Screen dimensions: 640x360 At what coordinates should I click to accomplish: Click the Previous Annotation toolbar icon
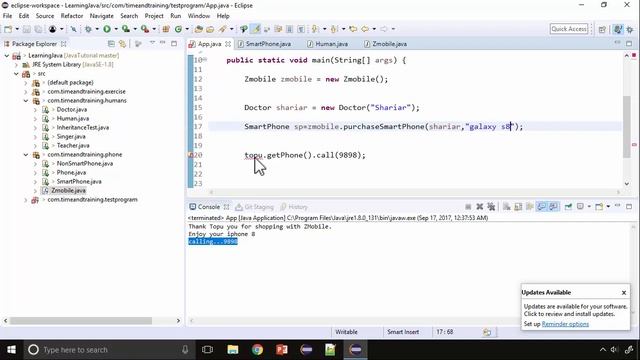(x=334, y=29)
